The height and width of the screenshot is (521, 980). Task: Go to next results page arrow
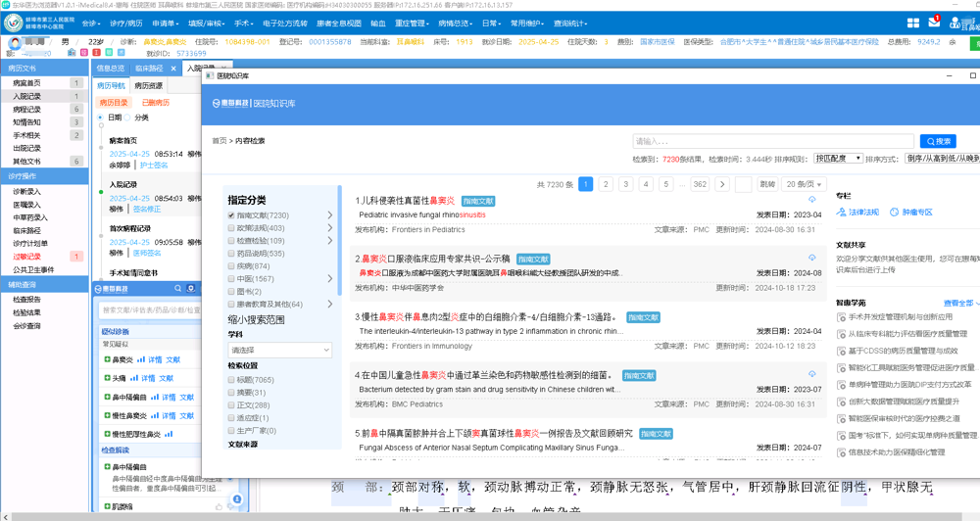(722, 184)
